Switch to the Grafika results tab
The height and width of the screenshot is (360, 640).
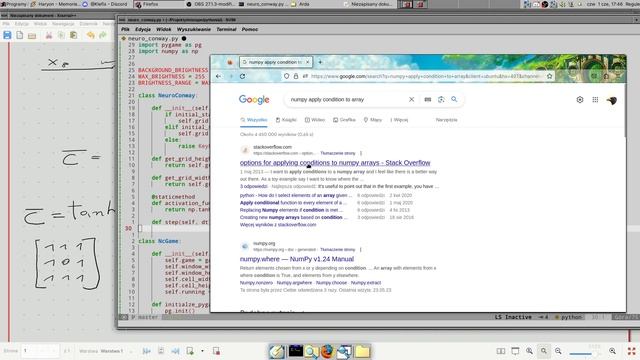[x=344, y=120]
